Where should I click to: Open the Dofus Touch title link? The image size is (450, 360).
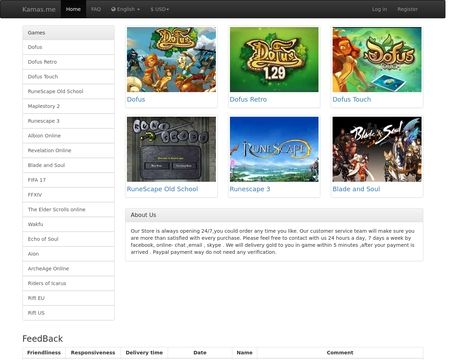[x=352, y=99]
